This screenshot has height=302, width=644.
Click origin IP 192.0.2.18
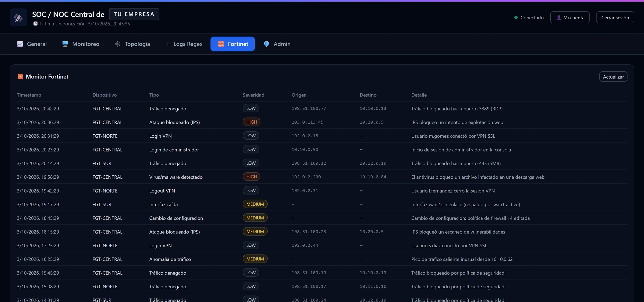(305, 136)
